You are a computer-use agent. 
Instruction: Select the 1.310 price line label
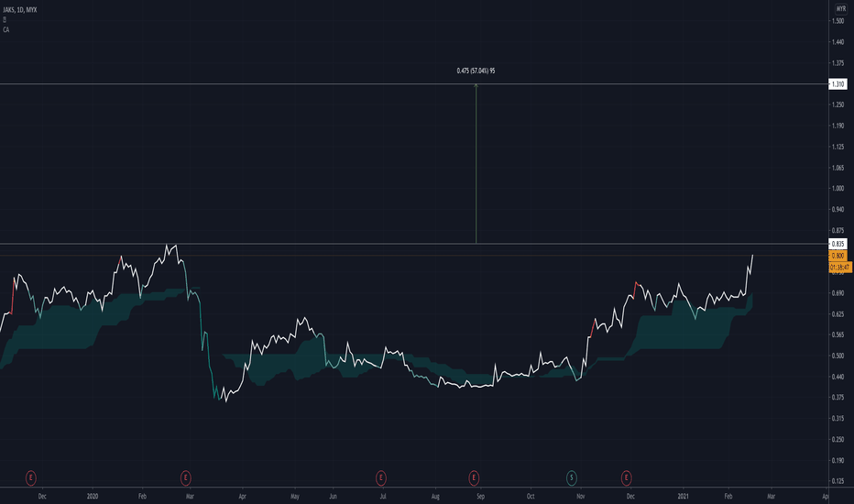click(x=838, y=84)
